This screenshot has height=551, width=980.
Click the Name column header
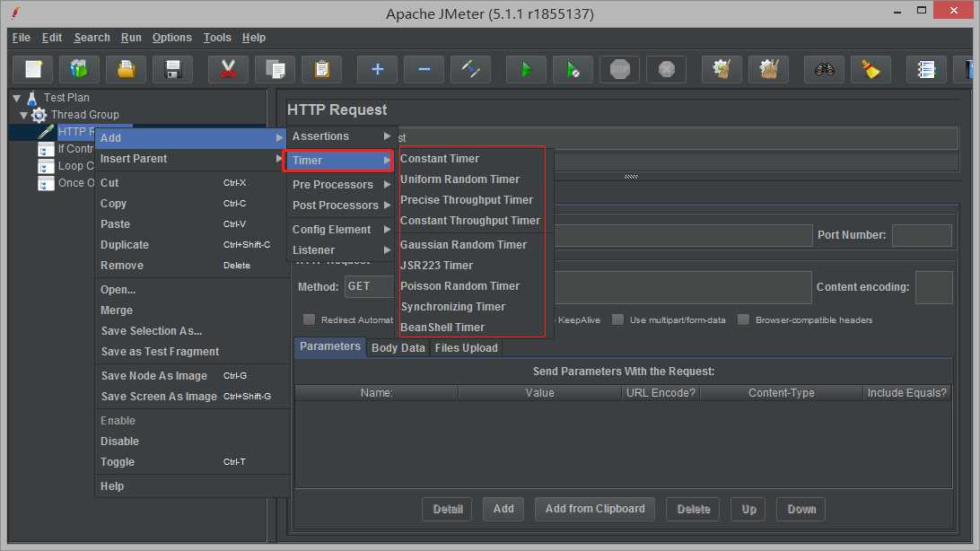point(376,393)
